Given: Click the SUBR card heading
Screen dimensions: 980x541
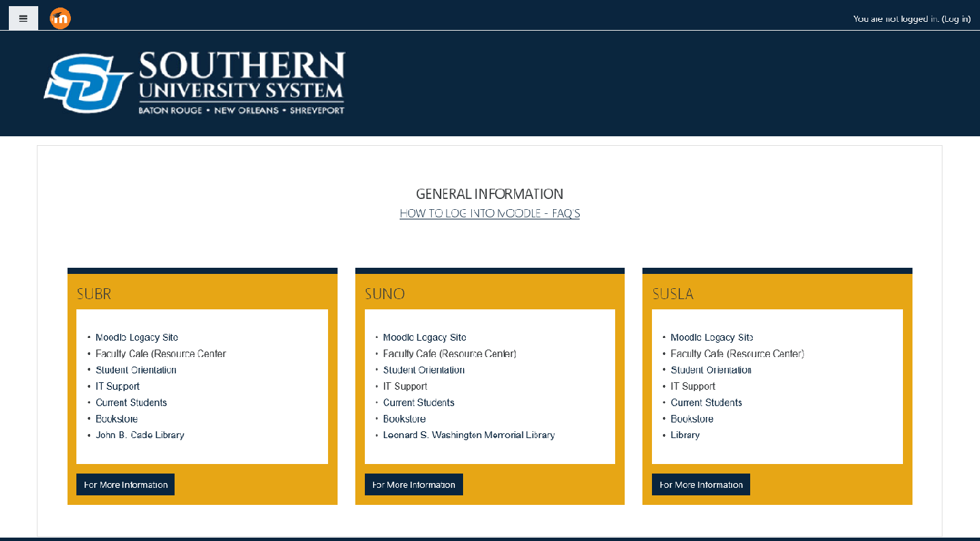Looking at the screenshot, I should point(94,294).
